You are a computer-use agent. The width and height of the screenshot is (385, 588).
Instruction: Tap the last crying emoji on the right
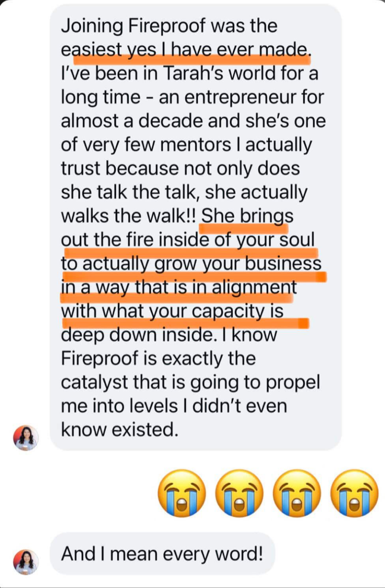(354, 493)
